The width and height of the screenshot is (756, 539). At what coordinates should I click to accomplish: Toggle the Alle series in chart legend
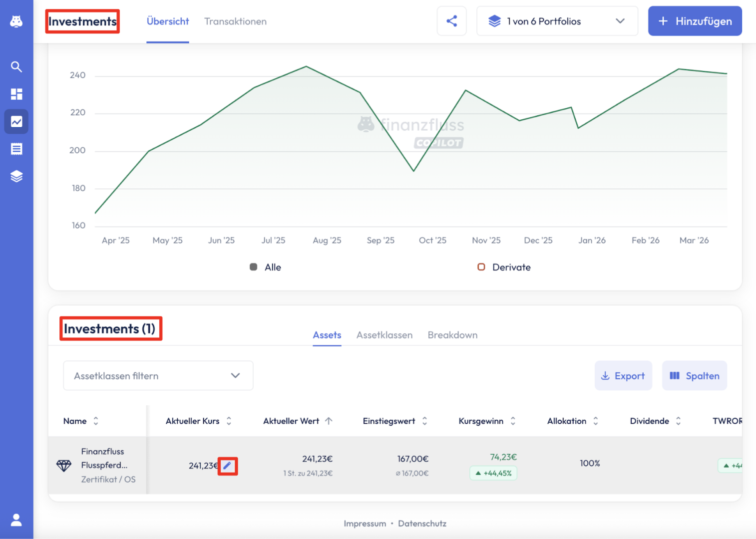coord(266,268)
